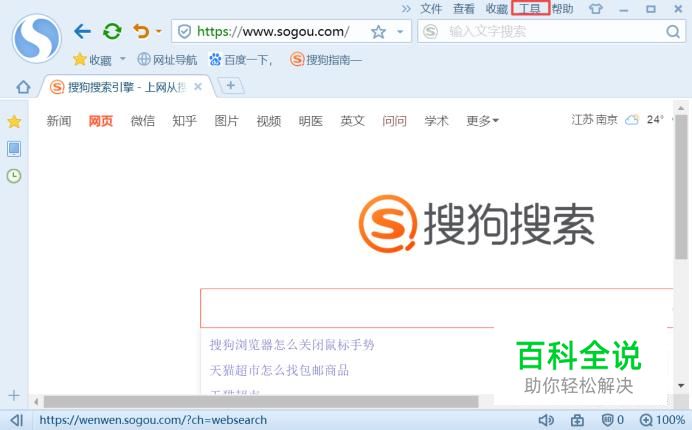This screenshot has height=430, width=692.
Task: Click the skin T-shirt icon
Action: pos(596,8)
